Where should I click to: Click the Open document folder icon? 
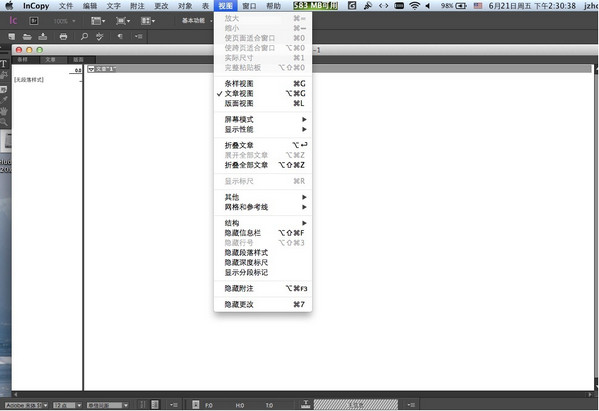pos(27,37)
